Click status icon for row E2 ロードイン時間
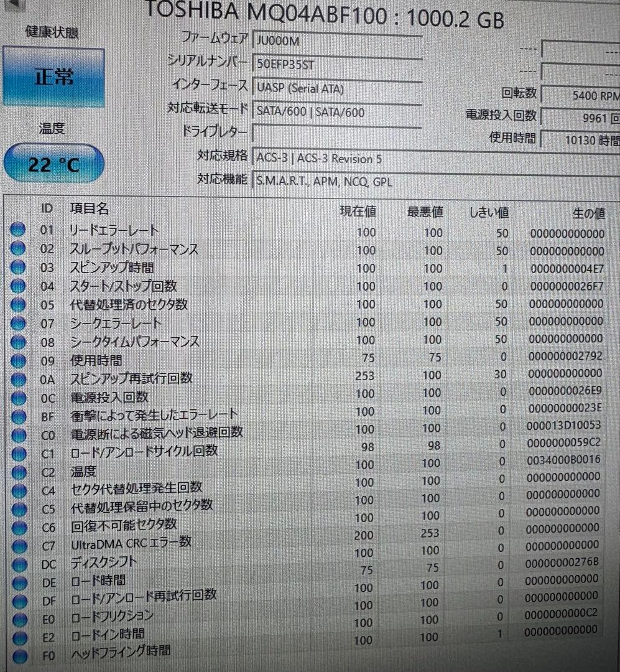This screenshot has height=672, width=620. [20, 638]
